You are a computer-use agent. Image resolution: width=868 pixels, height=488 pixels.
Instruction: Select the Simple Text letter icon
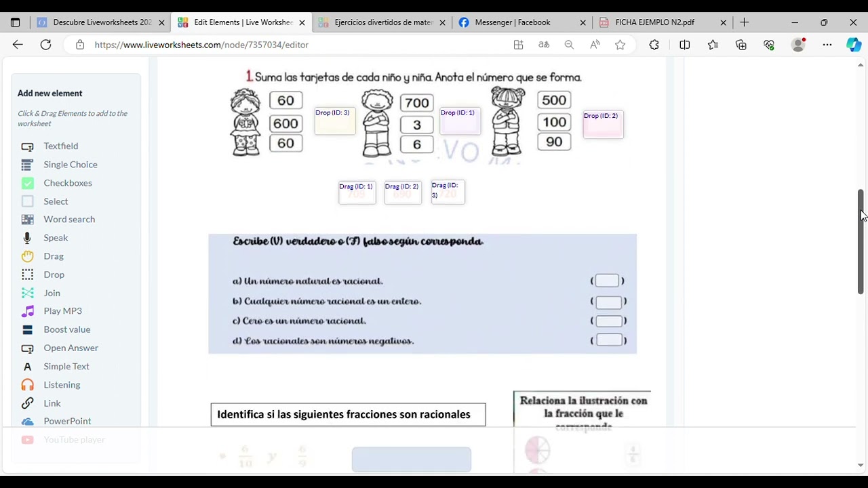[27, 367]
